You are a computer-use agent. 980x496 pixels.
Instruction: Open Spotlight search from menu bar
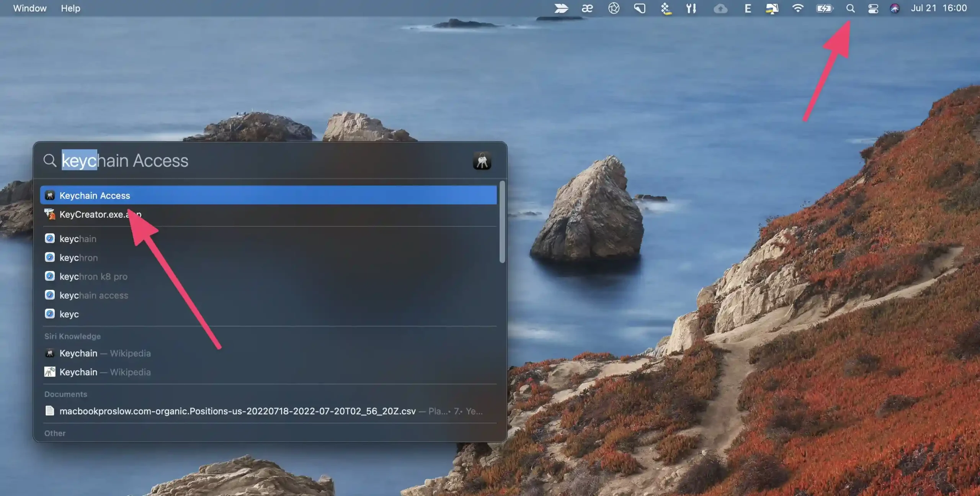click(x=850, y=8)
